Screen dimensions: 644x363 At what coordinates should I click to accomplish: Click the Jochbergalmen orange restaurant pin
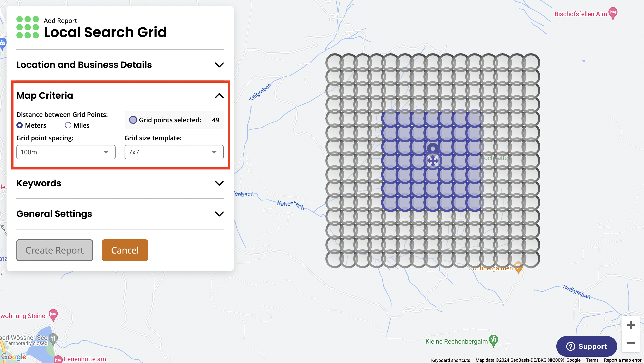[x=519, y=267]
